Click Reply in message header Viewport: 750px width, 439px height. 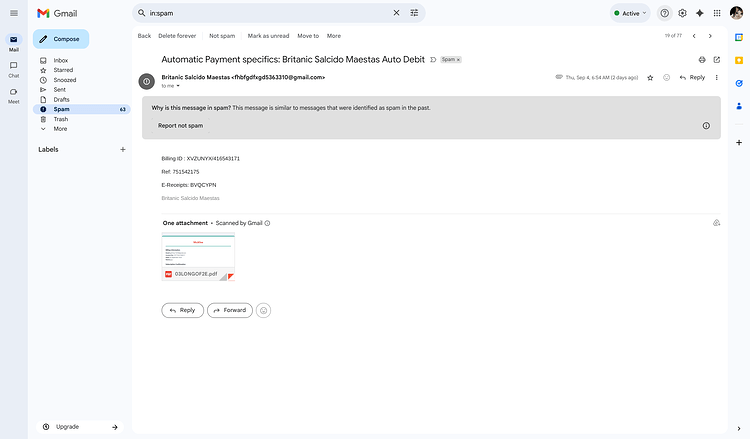point(692,77)
